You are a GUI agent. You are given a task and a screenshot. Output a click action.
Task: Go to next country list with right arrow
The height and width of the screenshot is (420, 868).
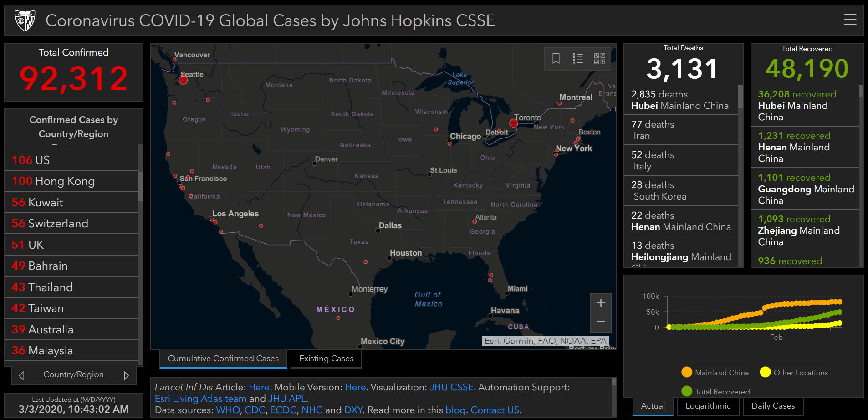click(126, 375)
